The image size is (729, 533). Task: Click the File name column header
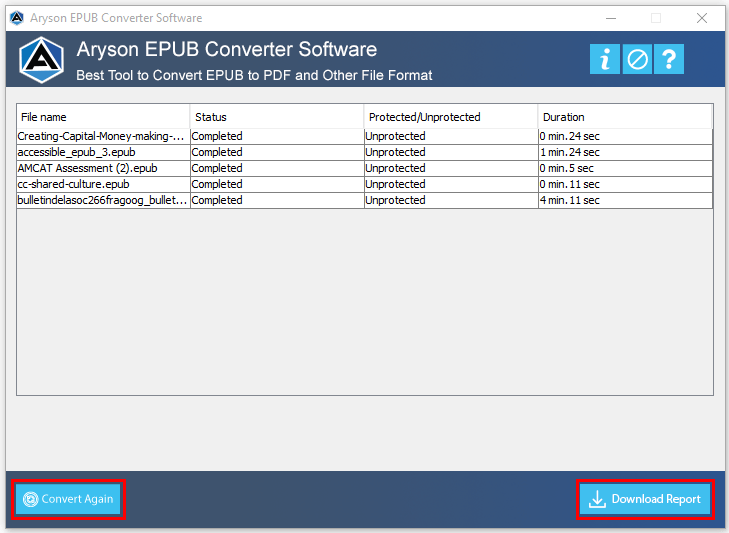[103, 117]
